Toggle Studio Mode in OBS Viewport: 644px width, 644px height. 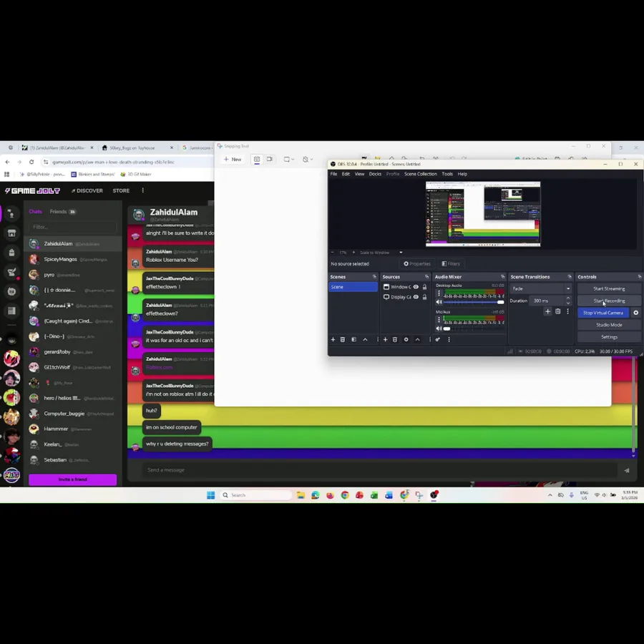pos(609,325)
